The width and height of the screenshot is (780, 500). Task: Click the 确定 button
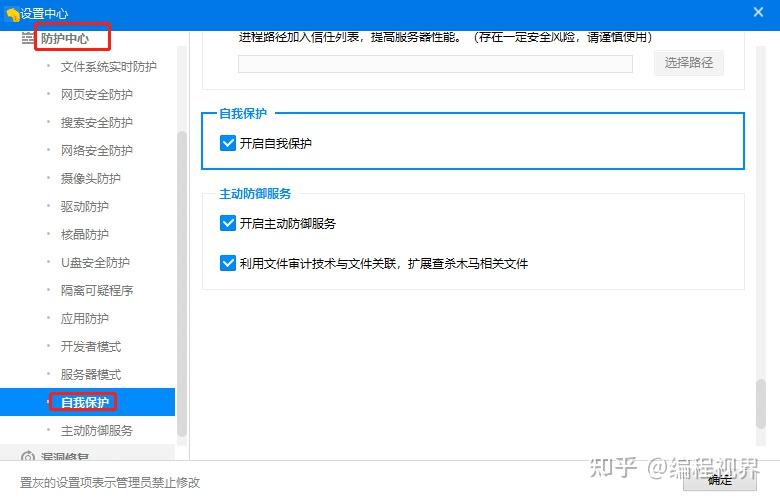click(x=720, y=481)
